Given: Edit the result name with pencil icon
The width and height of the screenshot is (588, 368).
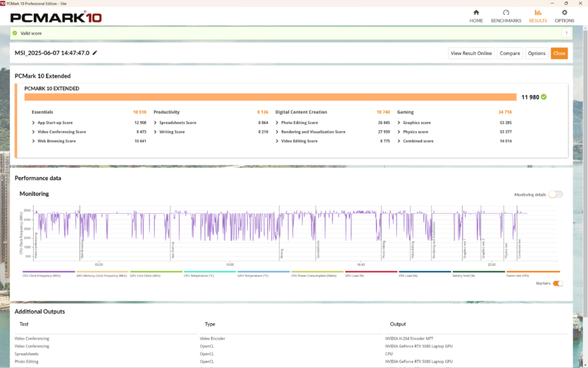Looking at the screenshot, I should pyautogui.click(x=95, y=53).
